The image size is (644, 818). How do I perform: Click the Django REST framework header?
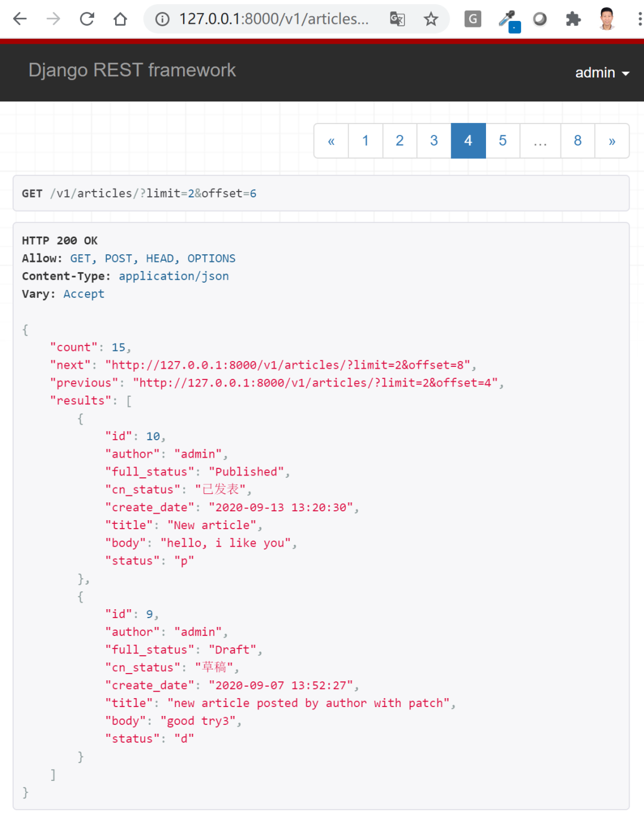coord(132,70)
